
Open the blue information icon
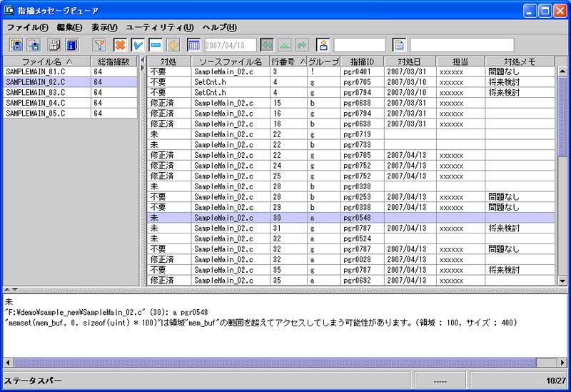(72, 45)
